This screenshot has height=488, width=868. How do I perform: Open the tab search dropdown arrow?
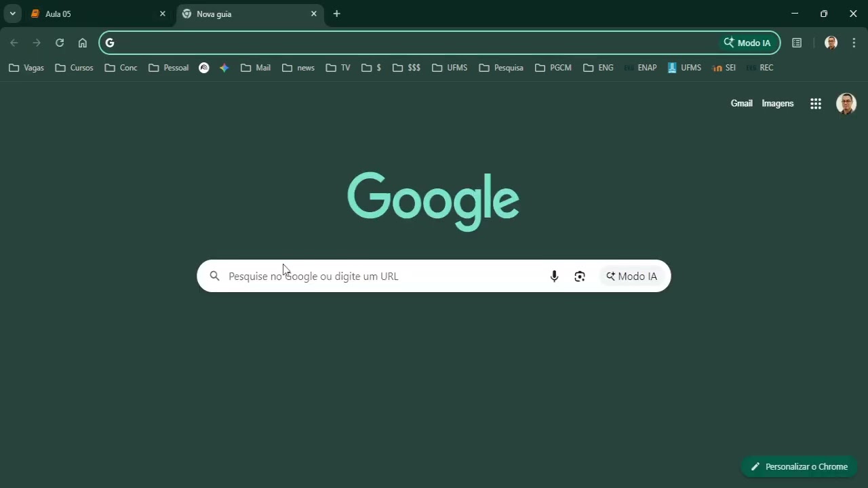[x=12, y=14]
